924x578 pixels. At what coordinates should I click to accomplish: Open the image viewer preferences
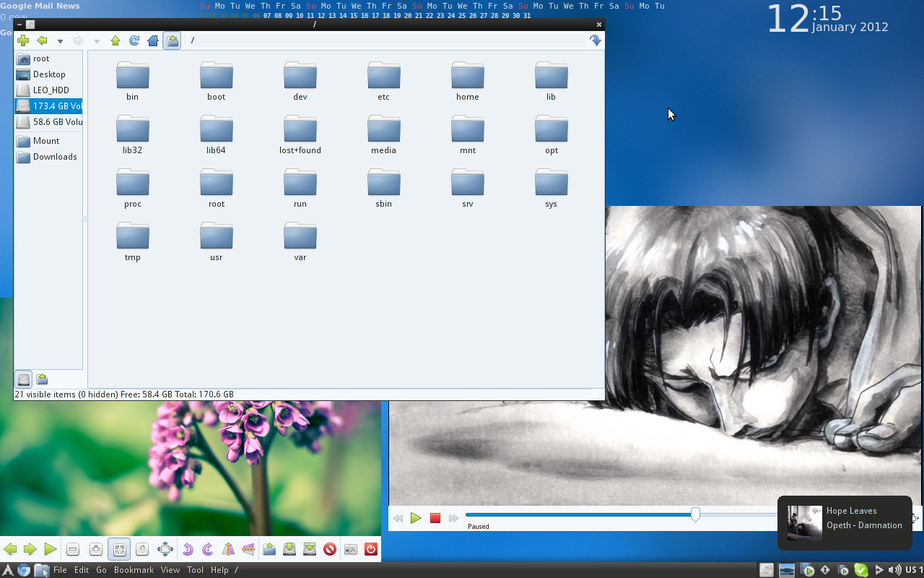coord(351,550)
